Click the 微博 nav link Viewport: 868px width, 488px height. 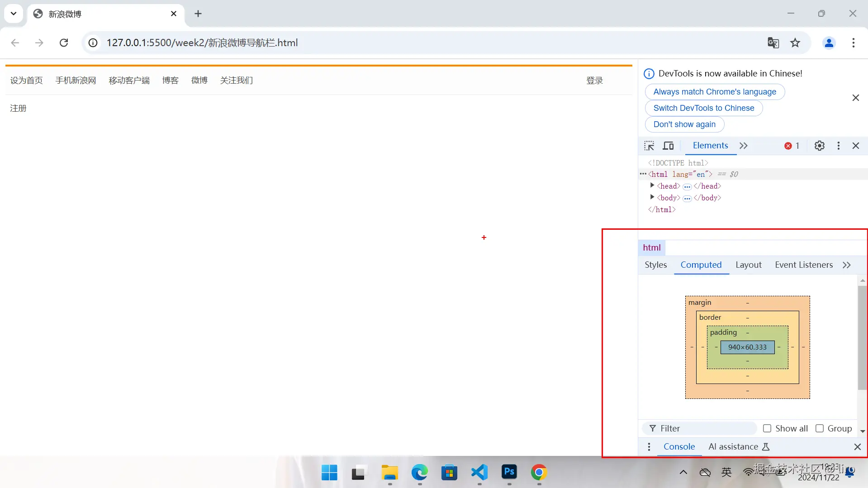pos(199,81)
